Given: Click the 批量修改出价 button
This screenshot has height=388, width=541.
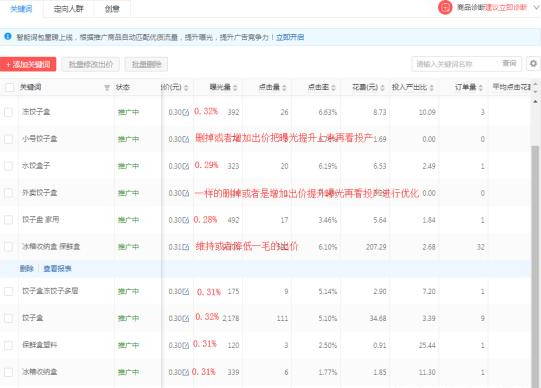Looking at the screenshot, I should click(91, 64).
